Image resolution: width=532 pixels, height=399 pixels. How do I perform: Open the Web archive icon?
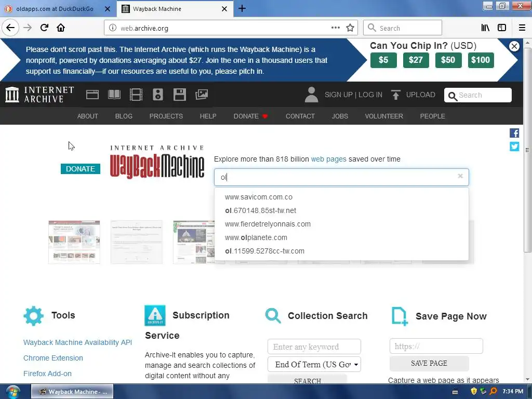pyautogui.click(x=92, y=95)
